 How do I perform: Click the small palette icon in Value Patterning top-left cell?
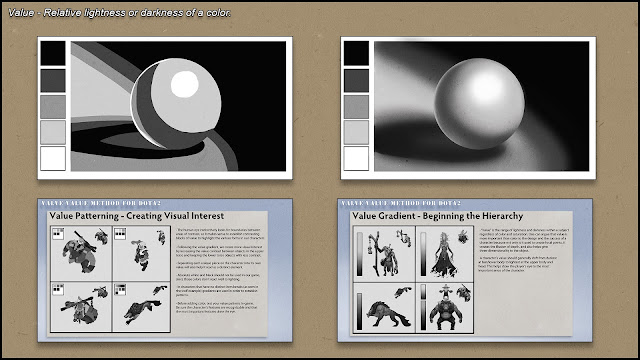[x=58, y=234]
